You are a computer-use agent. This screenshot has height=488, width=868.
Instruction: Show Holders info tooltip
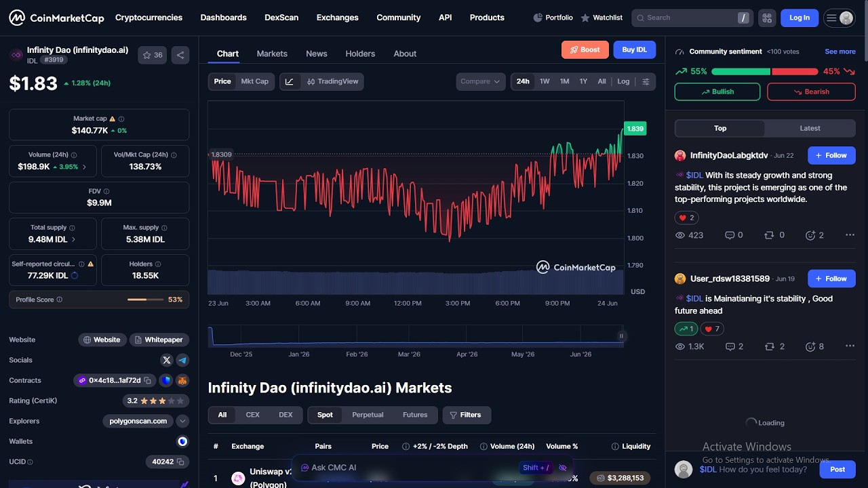coord(158,264)
